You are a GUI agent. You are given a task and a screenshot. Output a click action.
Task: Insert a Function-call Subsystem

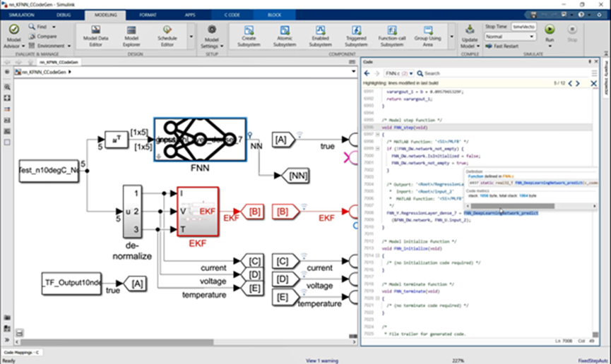392,36
